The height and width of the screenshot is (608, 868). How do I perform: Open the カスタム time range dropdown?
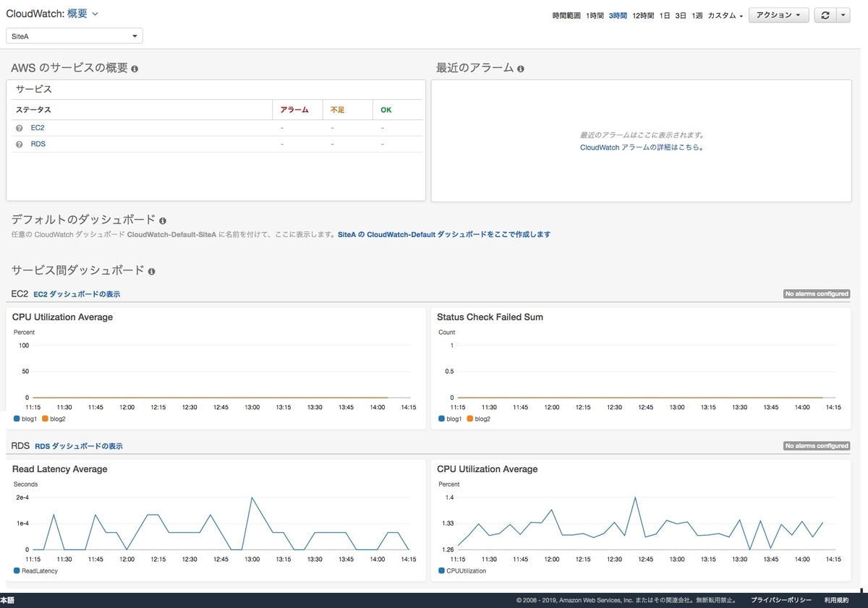pos(726,15)
